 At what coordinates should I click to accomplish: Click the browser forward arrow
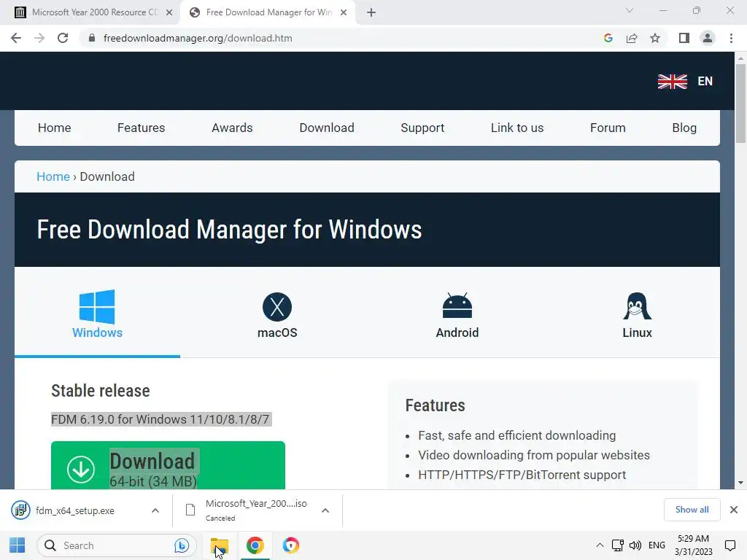[x=39, y=38]
